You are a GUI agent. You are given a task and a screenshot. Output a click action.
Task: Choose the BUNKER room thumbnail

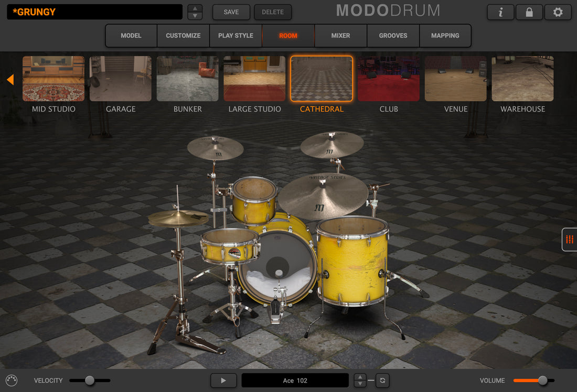click(187, 79)
